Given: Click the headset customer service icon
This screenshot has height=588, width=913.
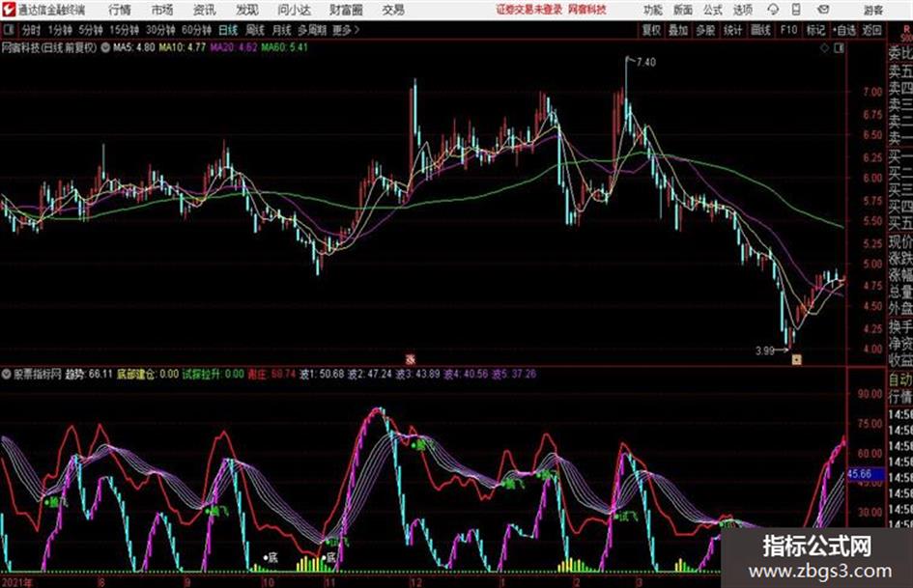Looking at the screenshot, I should point(773,10).
